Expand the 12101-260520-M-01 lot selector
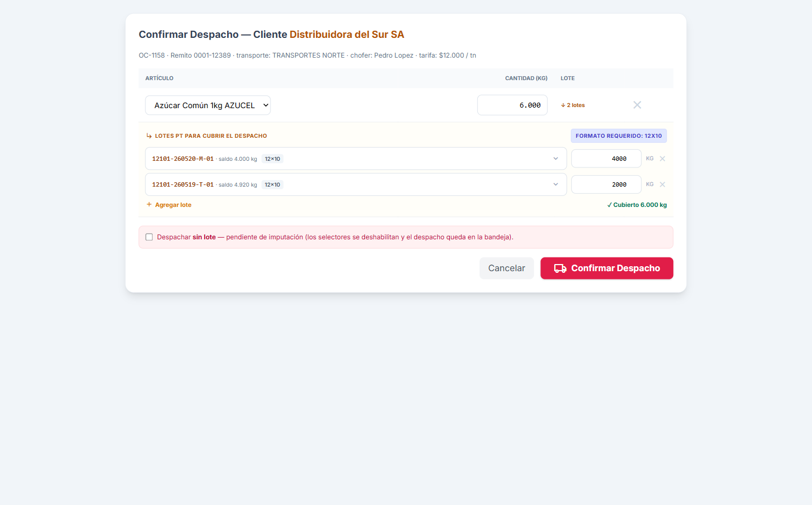812x505 pixels. click(356, 159)
